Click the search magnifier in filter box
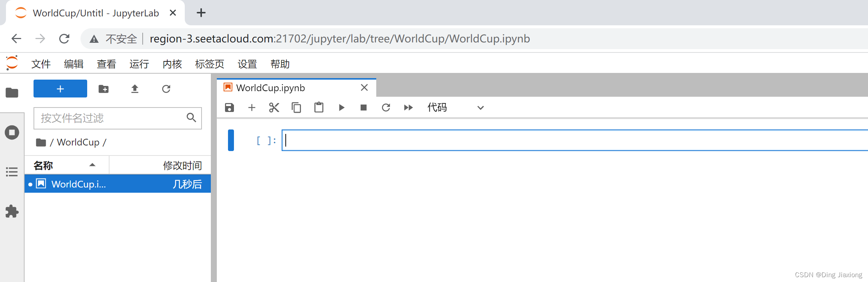The image size is (868, 282). point(191,118)
